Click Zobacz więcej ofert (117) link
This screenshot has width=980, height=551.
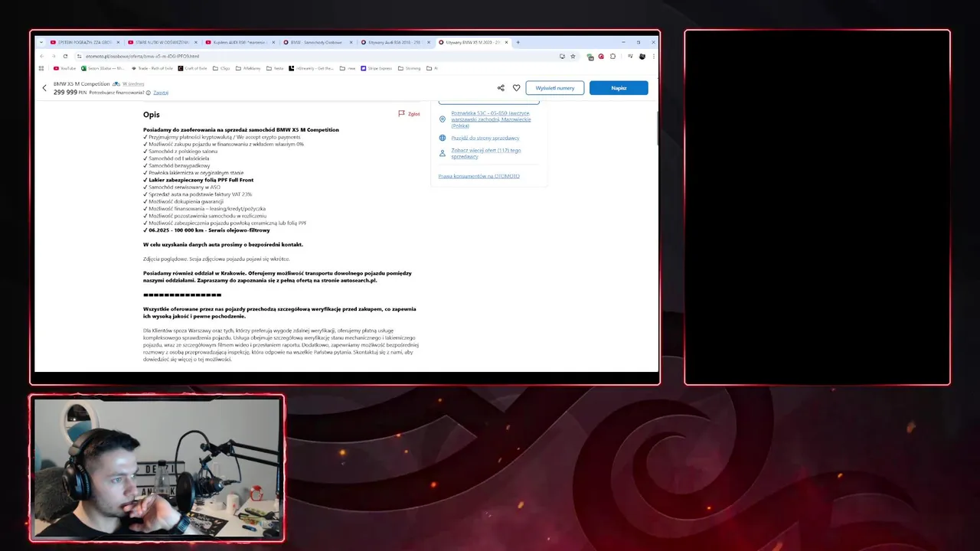click(x=486, y=153)
